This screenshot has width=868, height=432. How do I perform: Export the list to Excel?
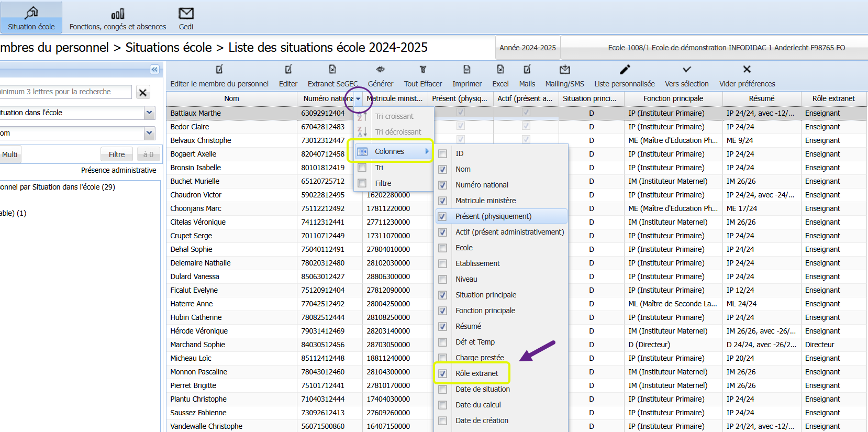pyautogui.click(x=500, y=76)
